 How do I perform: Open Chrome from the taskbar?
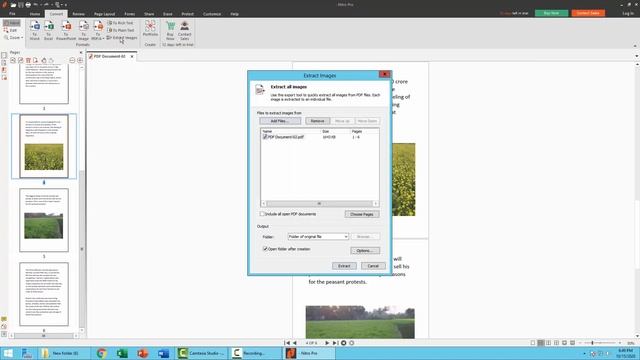[102, 353]
